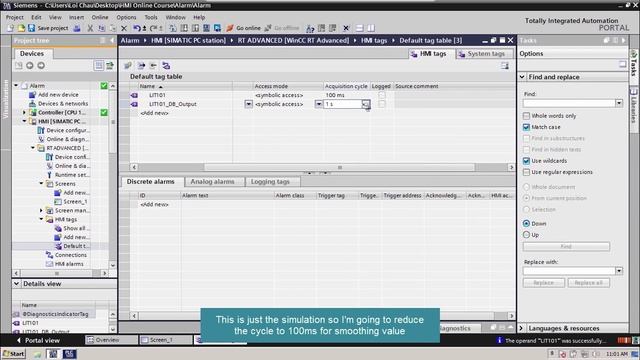The width and height of the screenshot is (640, 360).
Task: Click the Replace button
Action: click(544, 283)
